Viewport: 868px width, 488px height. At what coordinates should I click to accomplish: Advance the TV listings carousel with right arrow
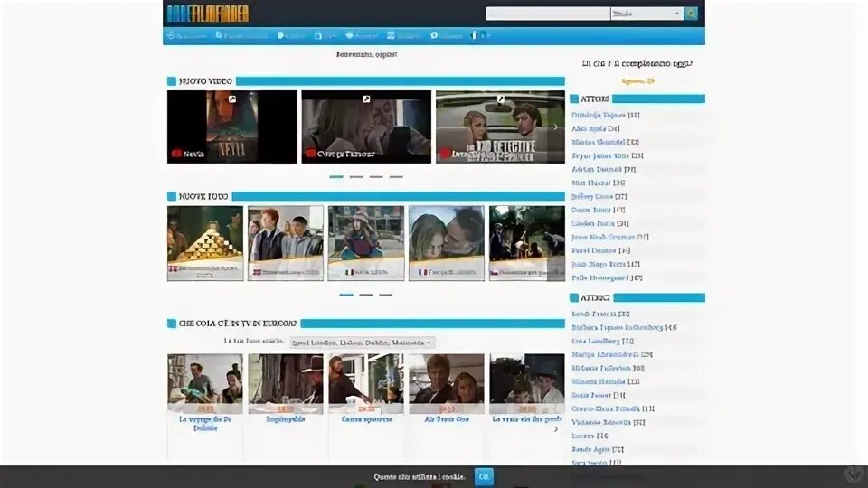point(556,429)
